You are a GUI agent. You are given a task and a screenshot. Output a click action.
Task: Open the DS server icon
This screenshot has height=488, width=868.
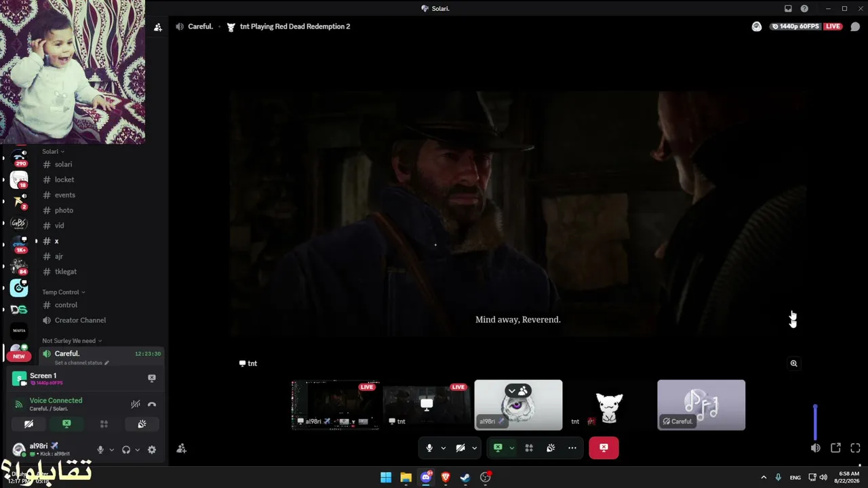pyautogui.click(x=19, y=310)
